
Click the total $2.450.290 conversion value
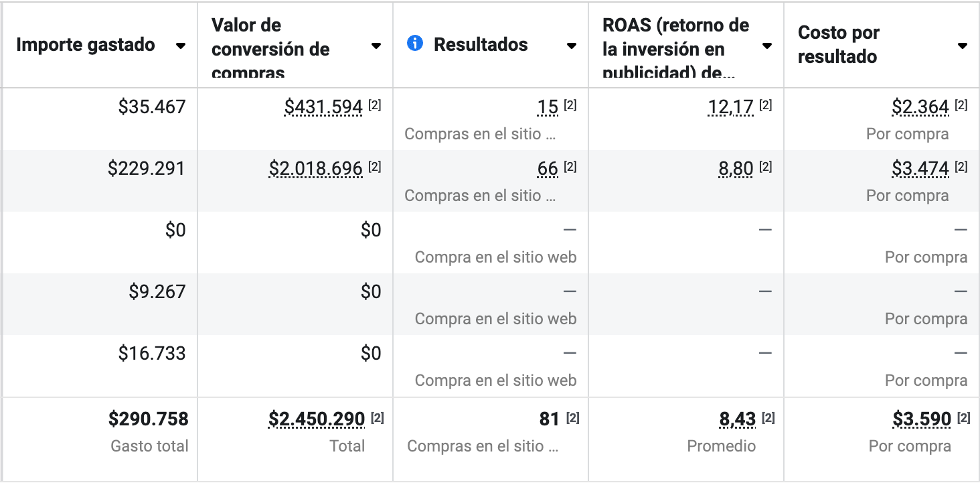coord(317,419)
